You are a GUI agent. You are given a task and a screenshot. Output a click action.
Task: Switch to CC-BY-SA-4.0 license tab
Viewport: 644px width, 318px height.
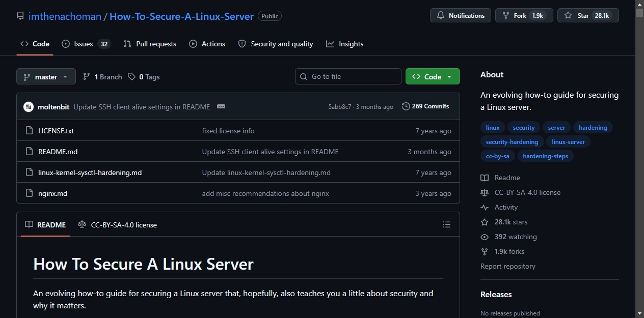(117, 224)
